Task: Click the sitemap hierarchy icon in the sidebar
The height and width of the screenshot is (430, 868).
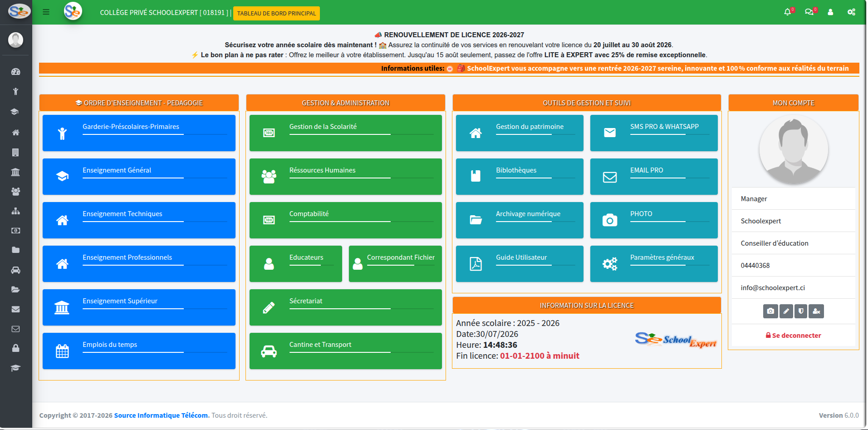Action: click(x=15, y=211)
